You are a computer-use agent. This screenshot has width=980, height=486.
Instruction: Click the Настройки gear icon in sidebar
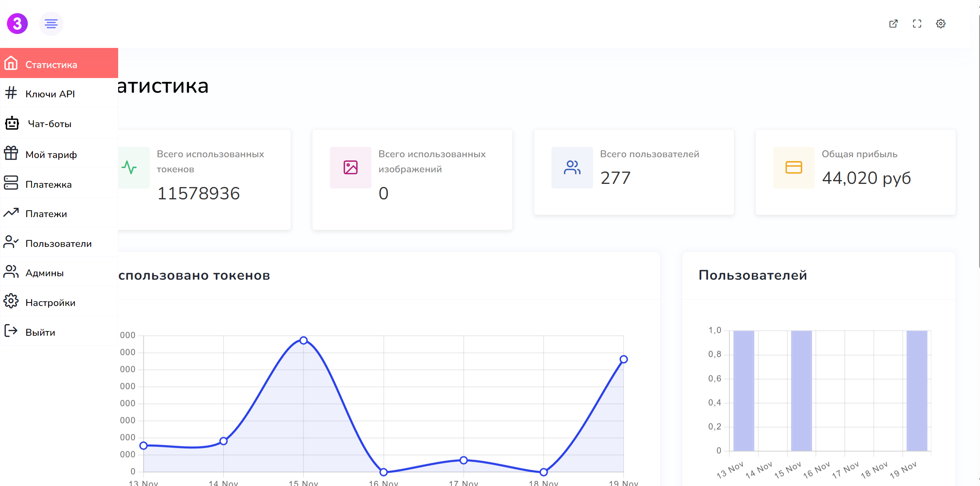tap(11, 301)
